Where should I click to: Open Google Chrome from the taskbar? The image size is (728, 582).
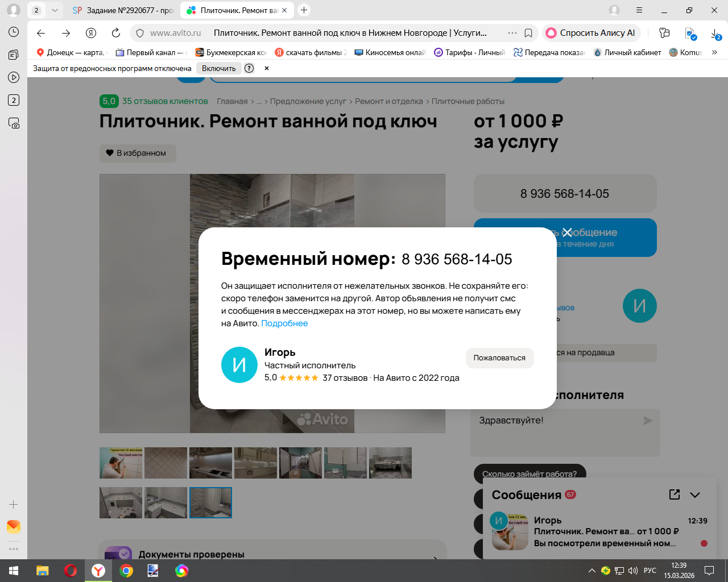coord(126,571)
